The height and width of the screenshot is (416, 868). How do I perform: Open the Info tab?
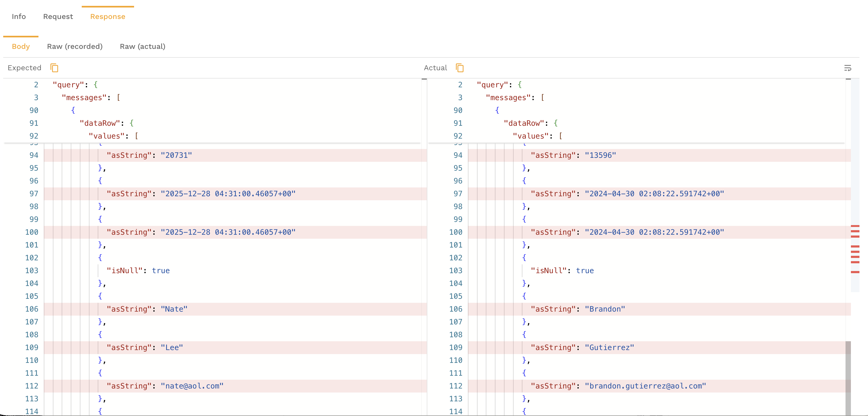(18, 17)
